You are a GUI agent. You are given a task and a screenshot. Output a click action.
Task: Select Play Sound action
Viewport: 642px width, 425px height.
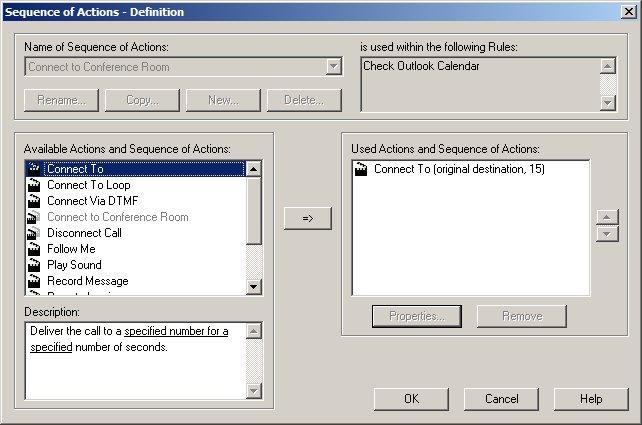pos(74,265)
